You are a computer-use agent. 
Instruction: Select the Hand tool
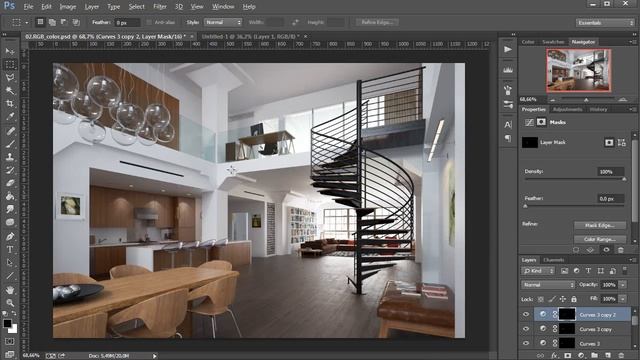tap(10, 290)
